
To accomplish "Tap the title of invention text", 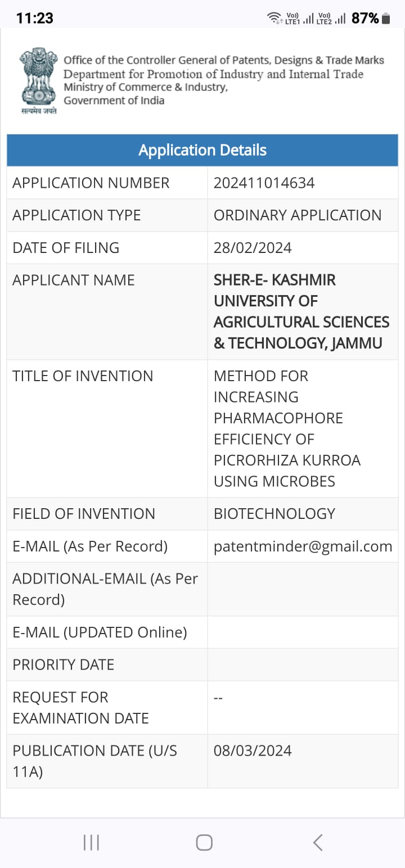I will pyautogui.click(x=287, y=428).
